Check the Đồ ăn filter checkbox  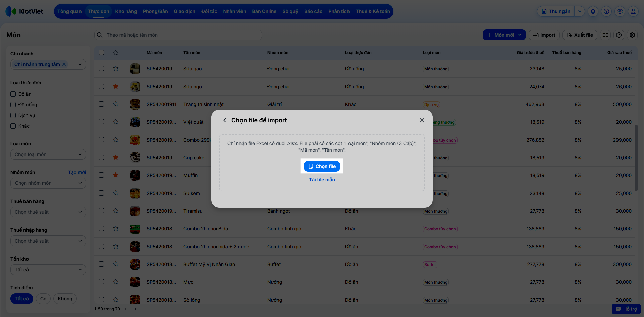pyautogui.click(x=13, y=94)
